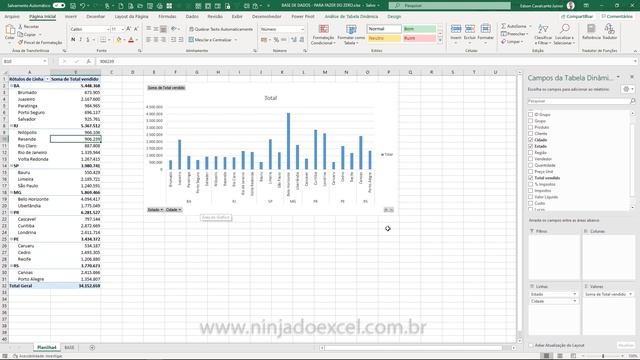Open the Name Box dropdown
Image resolution: width=640 pixels, height=360 pixels.
point(44,61)
